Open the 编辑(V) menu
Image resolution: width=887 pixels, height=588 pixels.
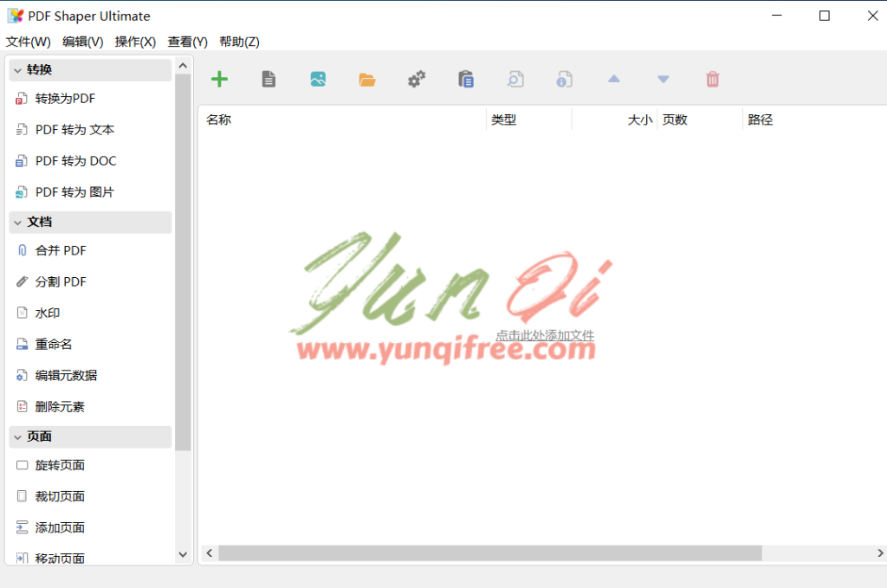[82, 42]
